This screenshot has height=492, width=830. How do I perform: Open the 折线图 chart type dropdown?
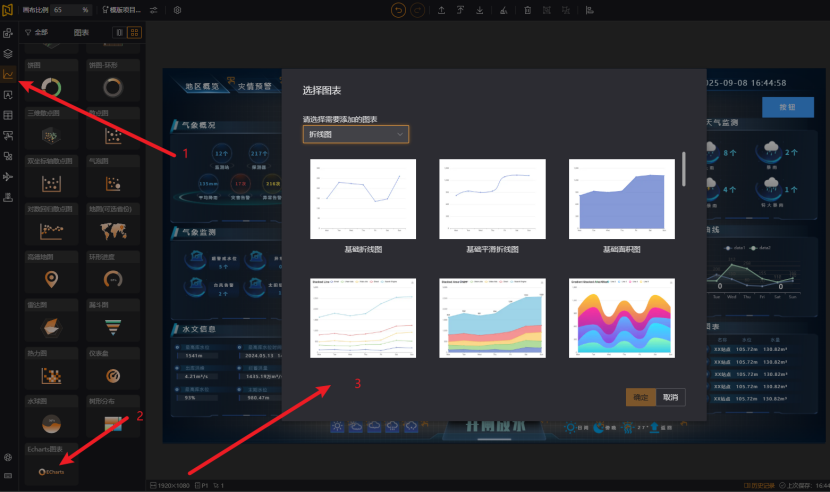[x=356, y=135]
